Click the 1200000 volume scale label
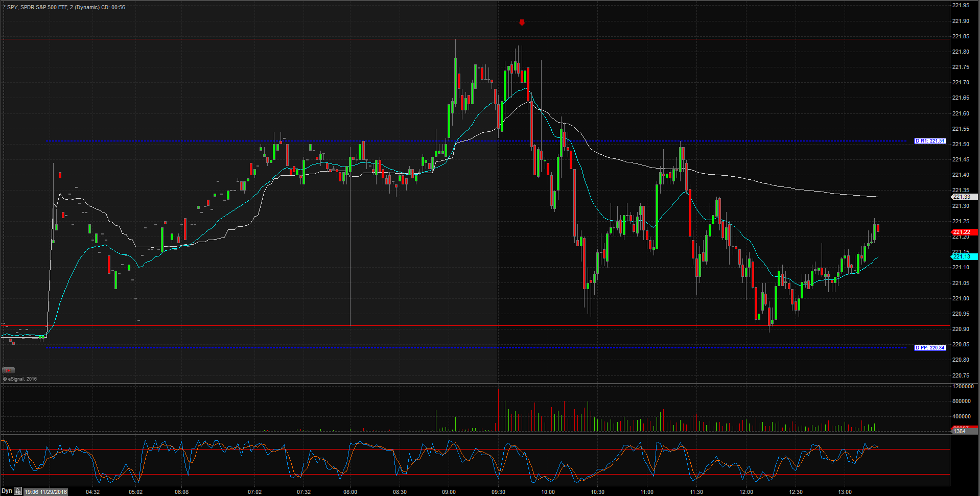980x496 pixels. [x=963, y=387]
